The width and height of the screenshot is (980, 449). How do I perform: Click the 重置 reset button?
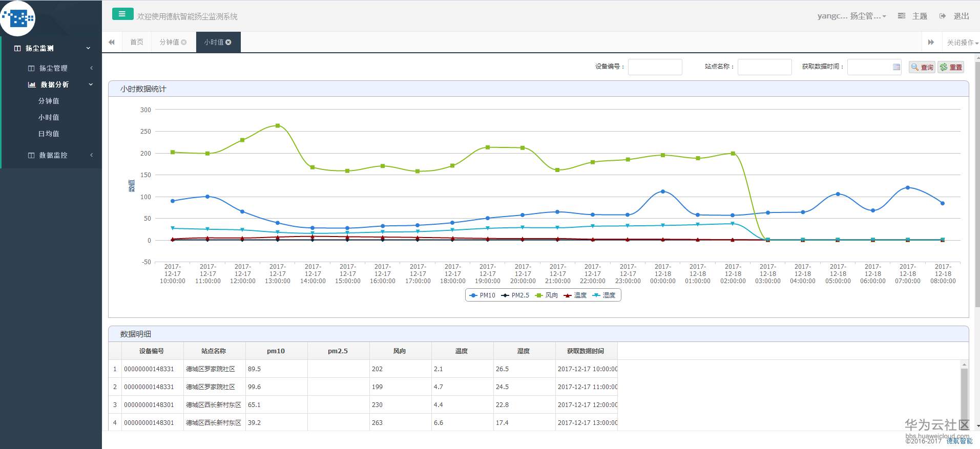pyautogui.click(x=951, y=67)
